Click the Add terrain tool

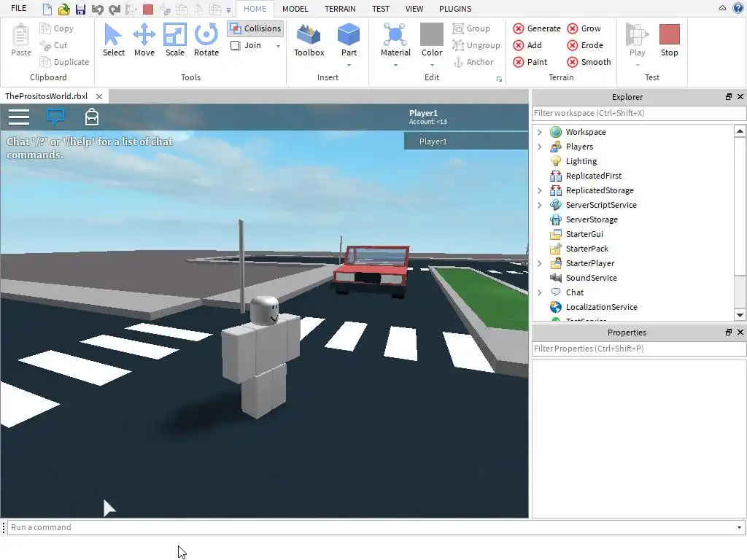coord(527,45)
